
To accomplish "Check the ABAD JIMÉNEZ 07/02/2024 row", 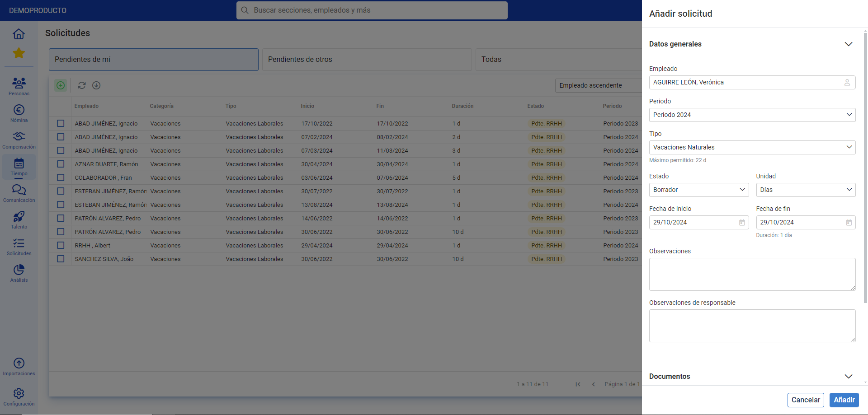I will pyautogui.click(x=61, y=137).
